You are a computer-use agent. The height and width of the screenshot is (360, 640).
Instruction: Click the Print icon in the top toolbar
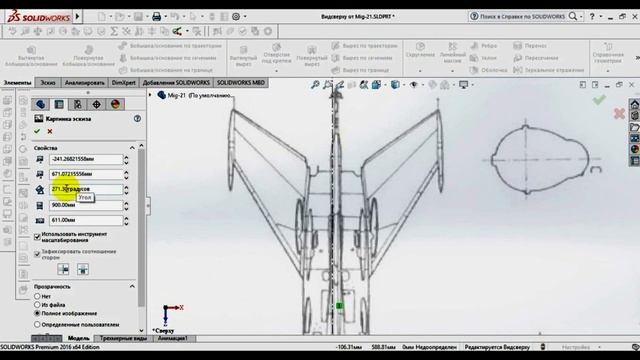click(x=156, y=17)
